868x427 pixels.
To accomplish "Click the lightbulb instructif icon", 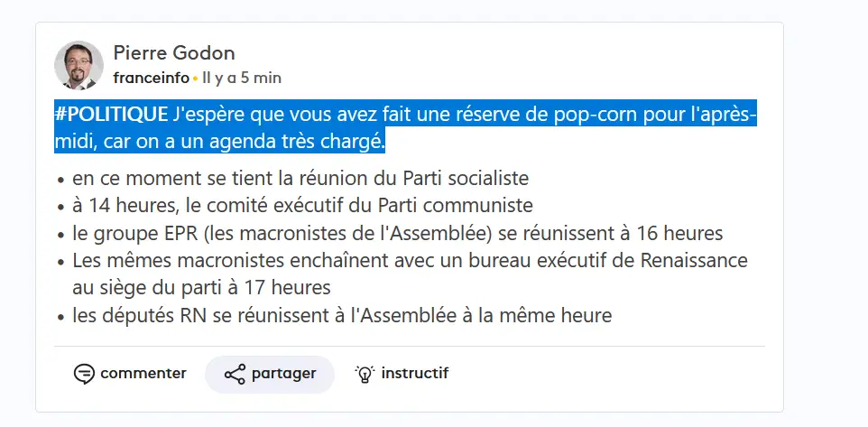I will 365,374.
